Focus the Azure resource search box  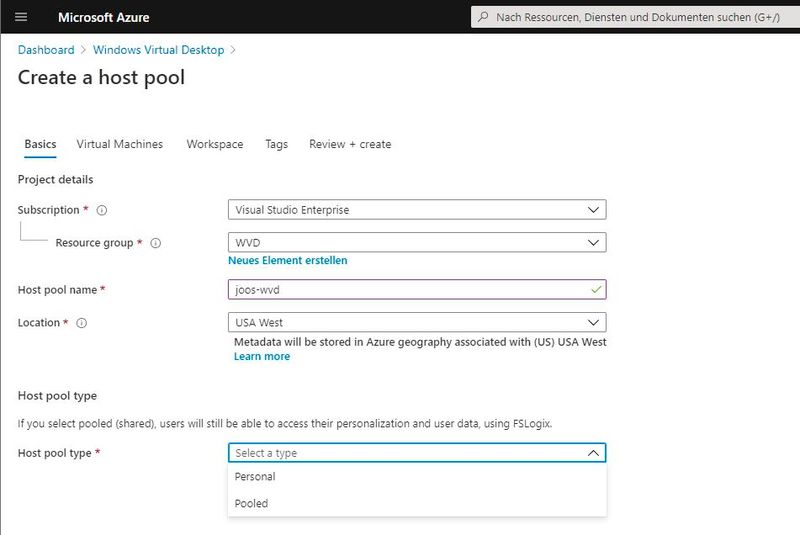pyautogui.click(x=638, y=17)
